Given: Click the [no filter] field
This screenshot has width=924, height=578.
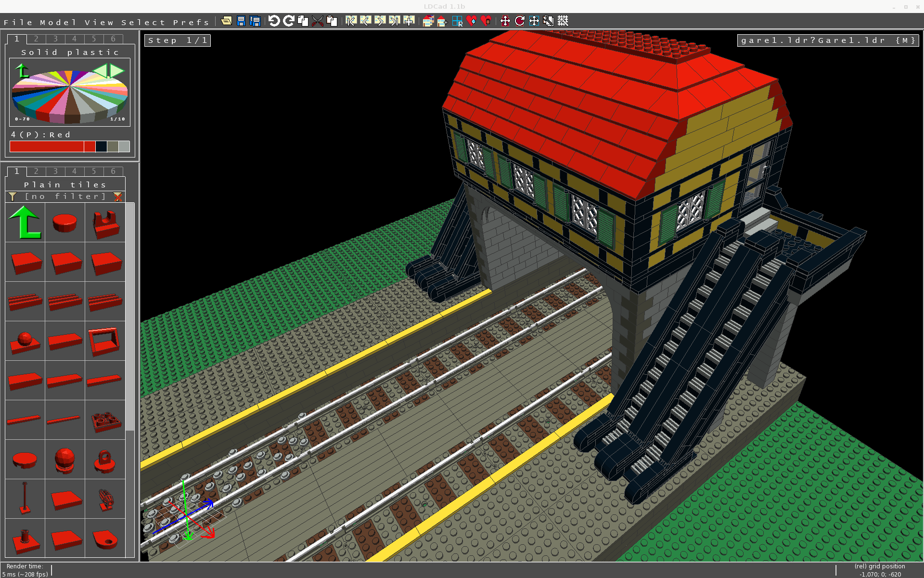Looking at the screenshot, I should coord(65,196).
